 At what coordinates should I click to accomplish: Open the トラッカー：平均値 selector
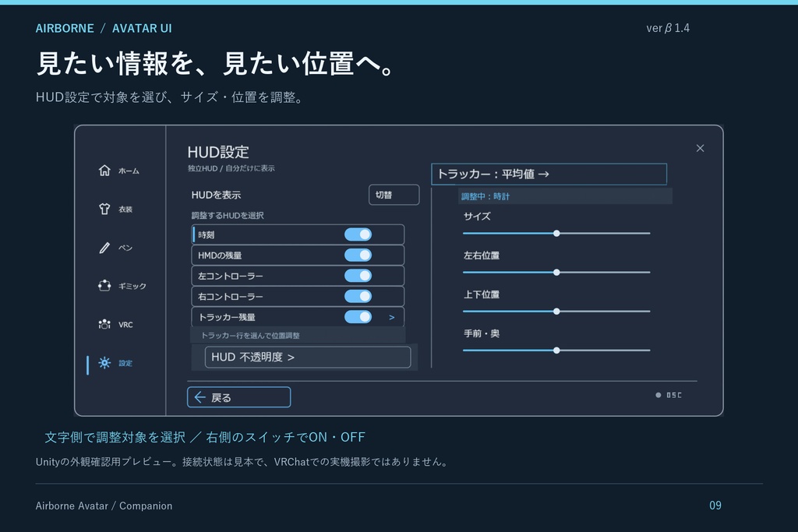coord(549,174)
